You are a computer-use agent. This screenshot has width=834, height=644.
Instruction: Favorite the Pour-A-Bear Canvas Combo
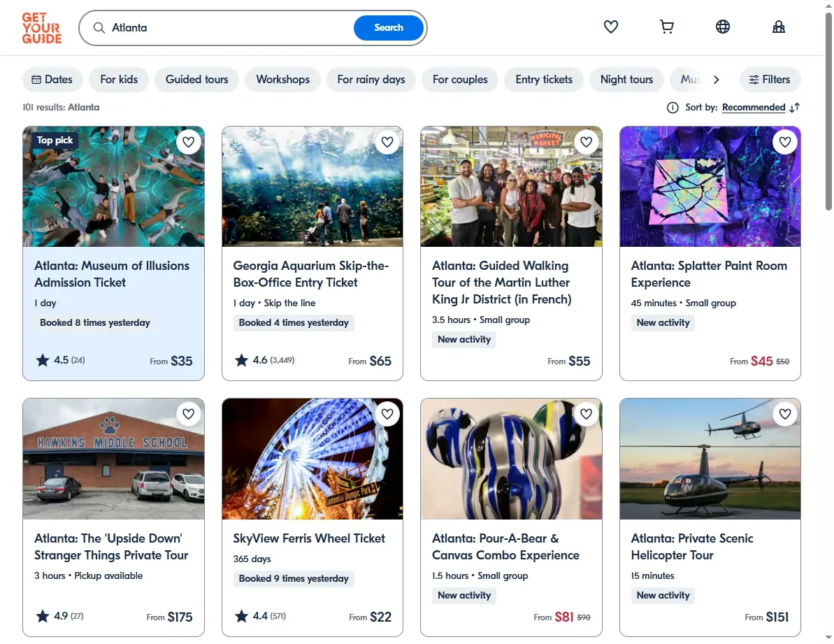pos(586,414)
